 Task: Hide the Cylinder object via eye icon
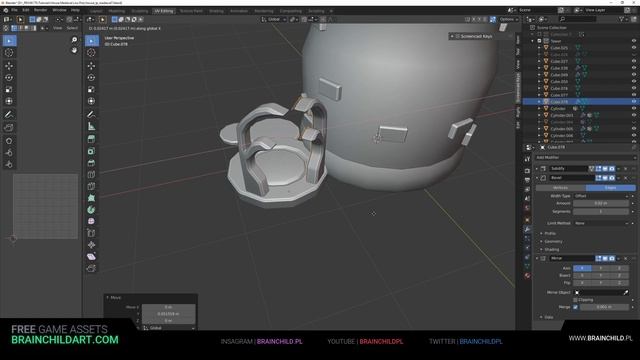(x=634, y=109)
